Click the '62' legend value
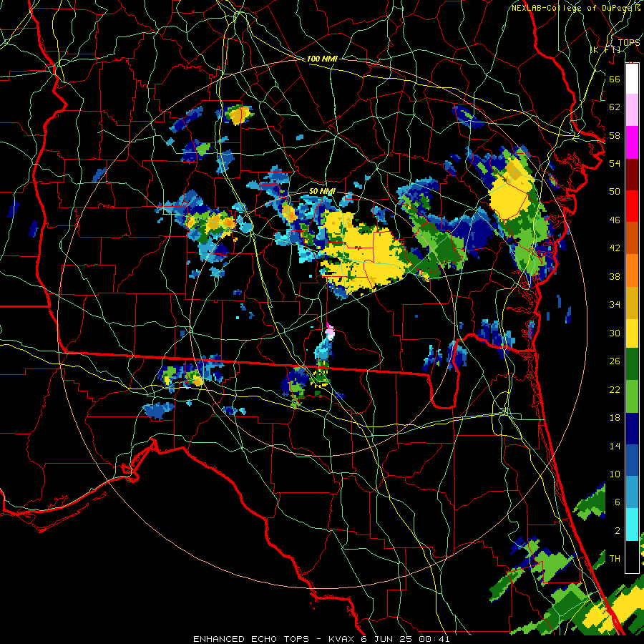Screen dimensions: 644x644 pyautogui.click(x=615, y=107)
